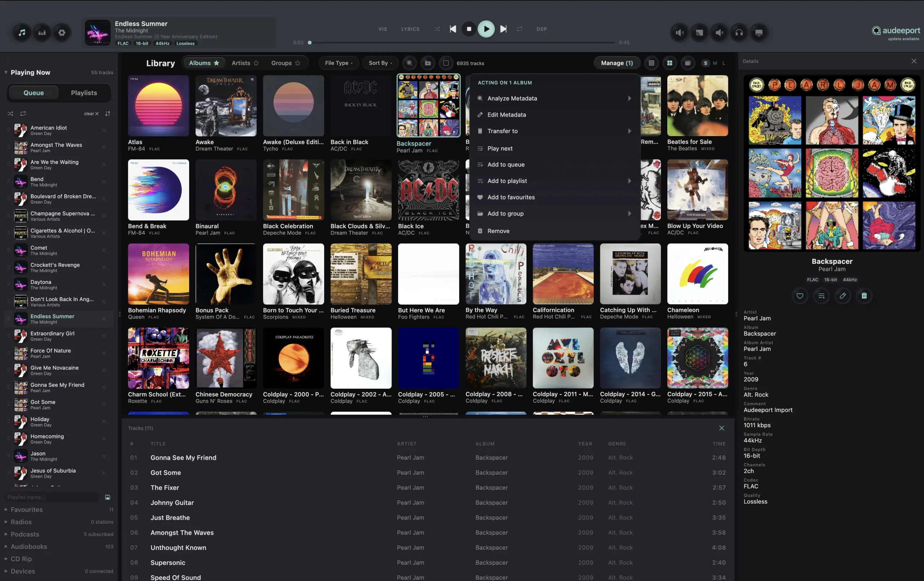Screen dimensions: 924x581
Task: Collapse the Playing Now section
Action: [x=6, y=73]
